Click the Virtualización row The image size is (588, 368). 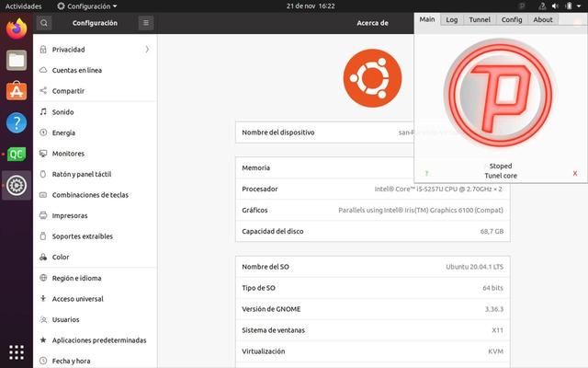[x=373, y=351]
